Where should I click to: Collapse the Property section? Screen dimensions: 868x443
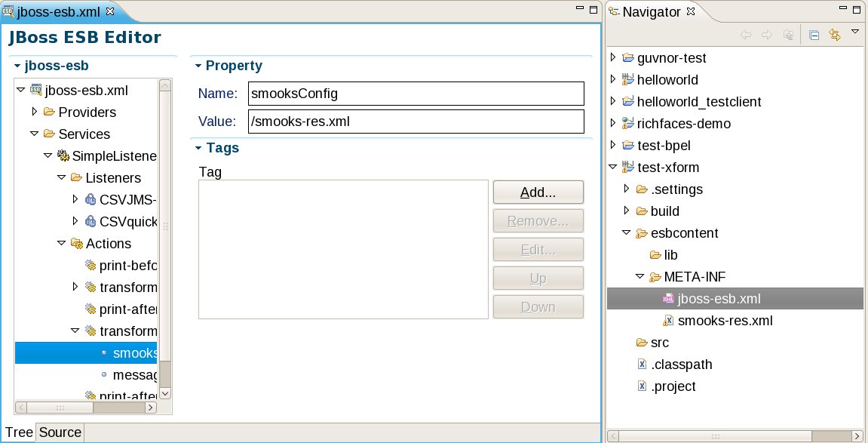(198, 66)
